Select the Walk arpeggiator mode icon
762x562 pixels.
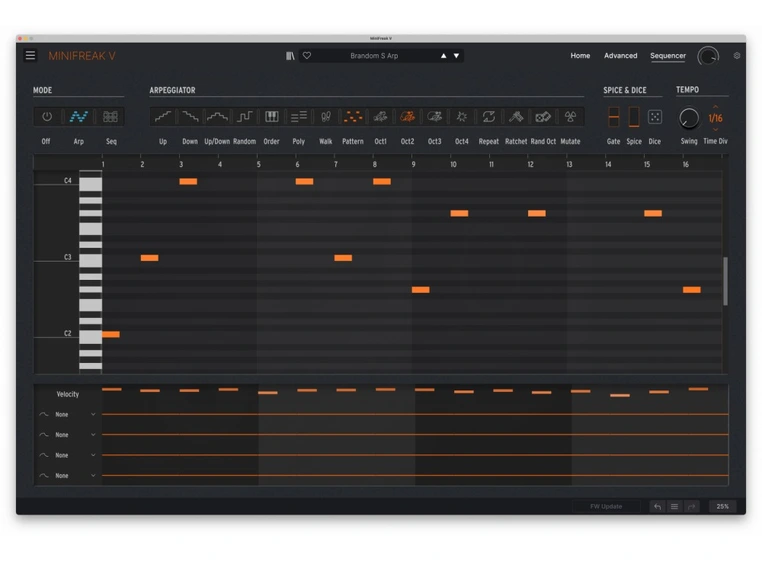coord(326,117)
